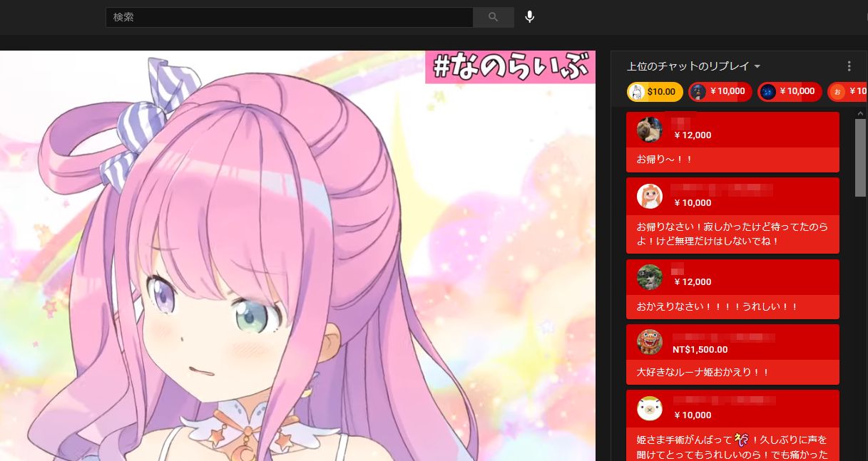Screen dimensions: 868x461
Task: Open second ￥10,000 ticker chip with blue avatar
Action: 790,92
